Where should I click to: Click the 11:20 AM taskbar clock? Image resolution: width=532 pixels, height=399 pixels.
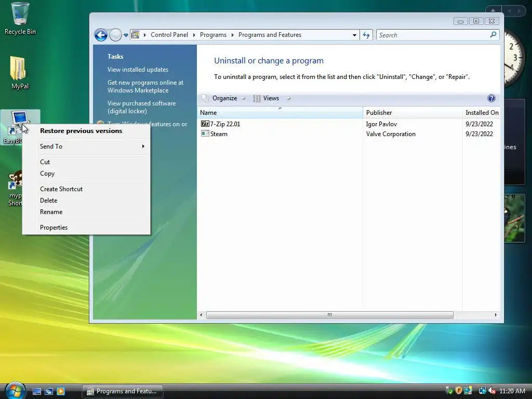point(512,391)
